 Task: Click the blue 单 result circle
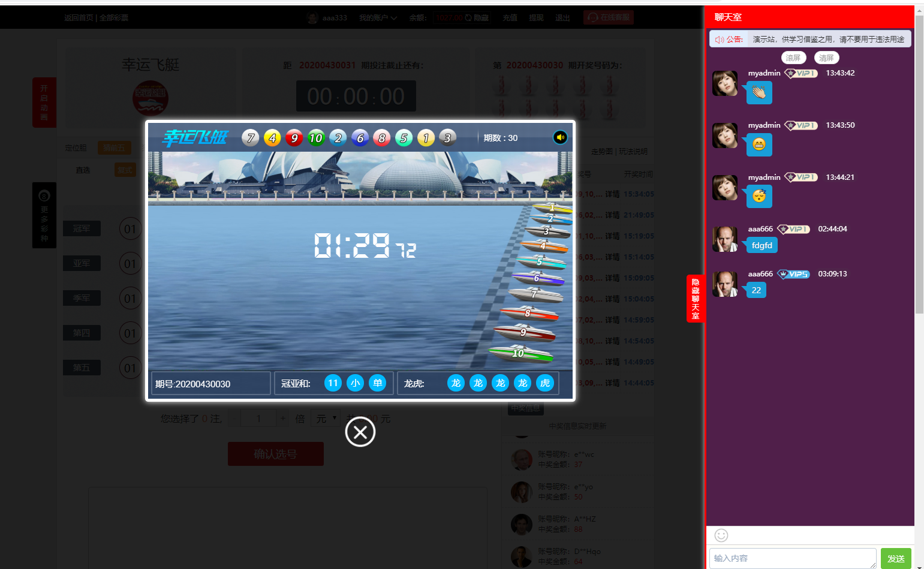[377, 383]
